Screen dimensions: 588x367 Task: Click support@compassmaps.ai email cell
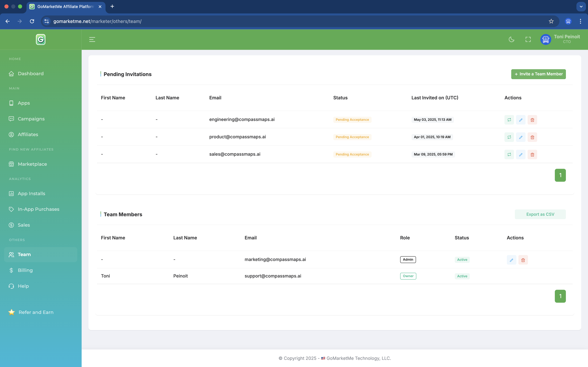[273, 276]
